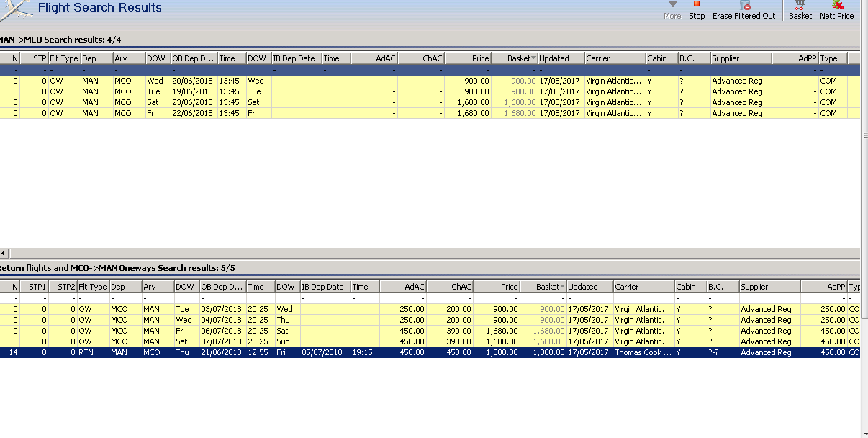Click the ChAC header in bottom table

450,287
